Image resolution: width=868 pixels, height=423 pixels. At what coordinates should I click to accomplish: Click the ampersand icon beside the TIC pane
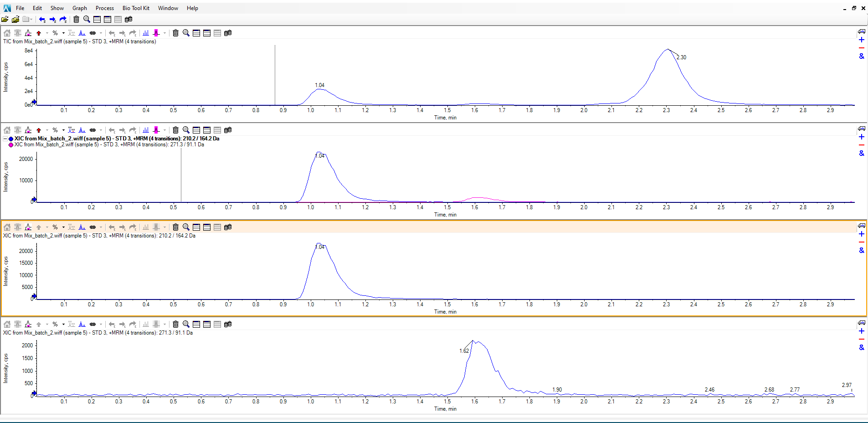[862, 56]
